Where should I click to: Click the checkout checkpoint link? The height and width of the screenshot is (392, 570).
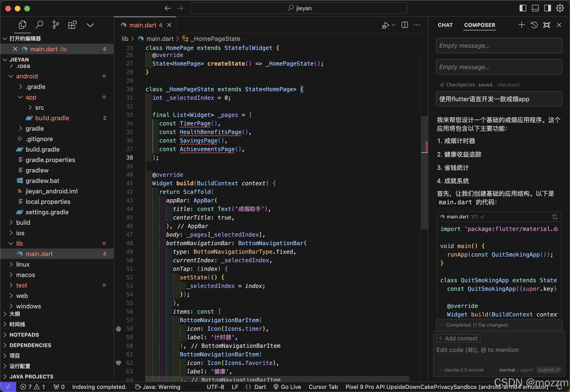click(x=508, y=85)
